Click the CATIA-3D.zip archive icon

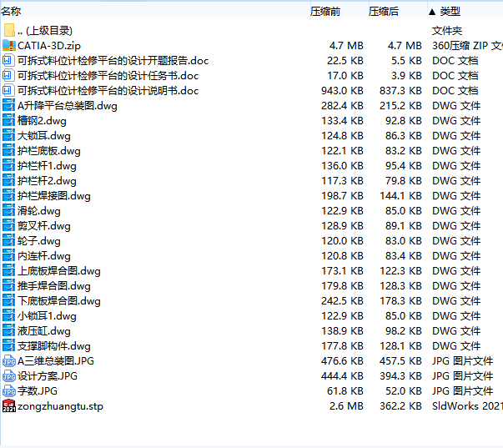tap(8, 46)
